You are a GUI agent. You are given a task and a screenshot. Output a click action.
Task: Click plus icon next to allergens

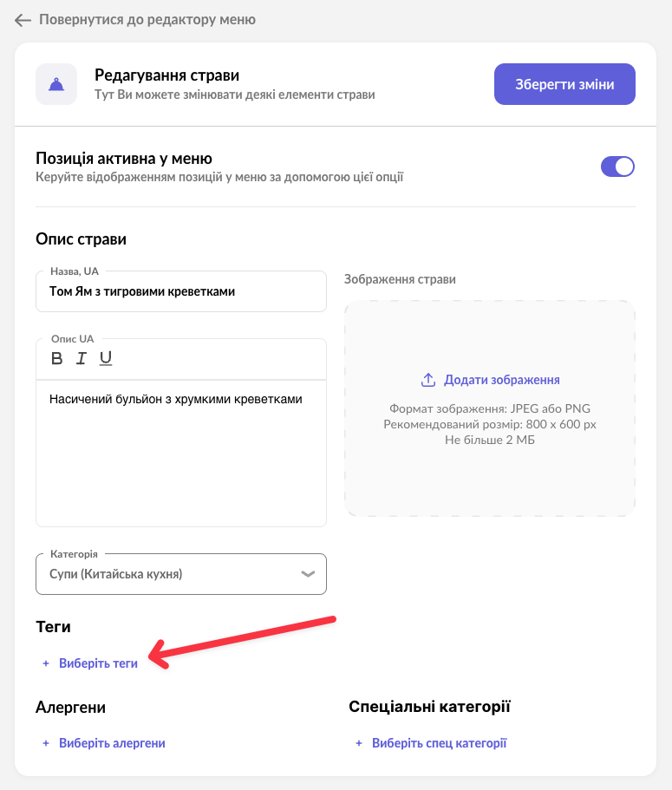46,743
